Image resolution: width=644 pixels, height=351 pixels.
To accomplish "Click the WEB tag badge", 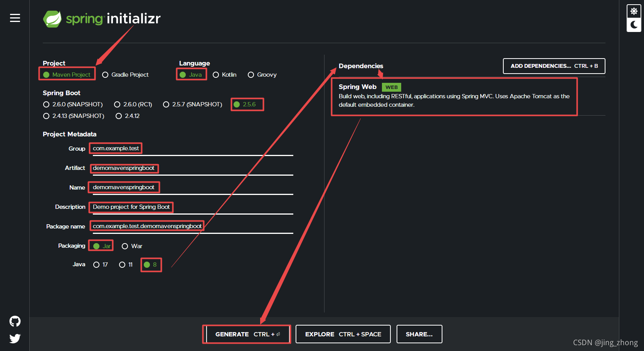I will point(391,87).
